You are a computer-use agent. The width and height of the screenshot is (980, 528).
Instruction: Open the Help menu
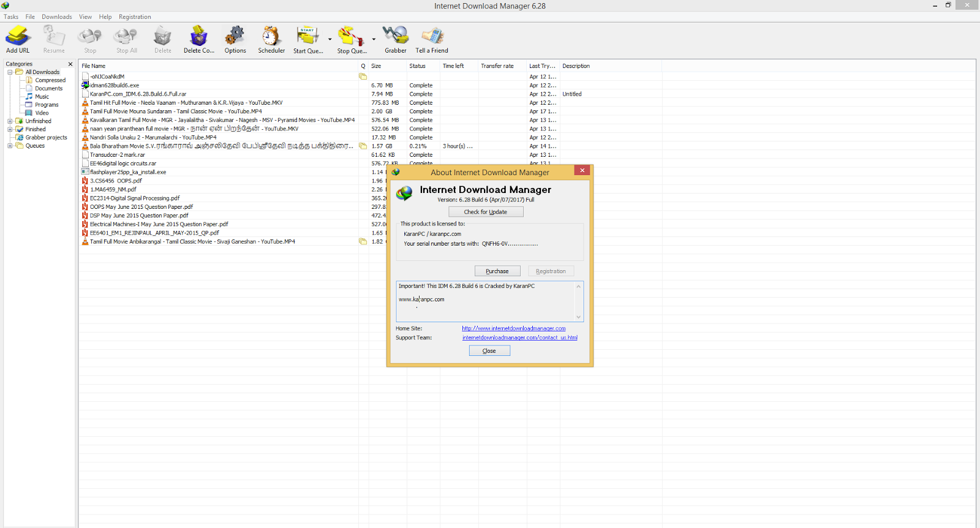(x=105, y=17)
